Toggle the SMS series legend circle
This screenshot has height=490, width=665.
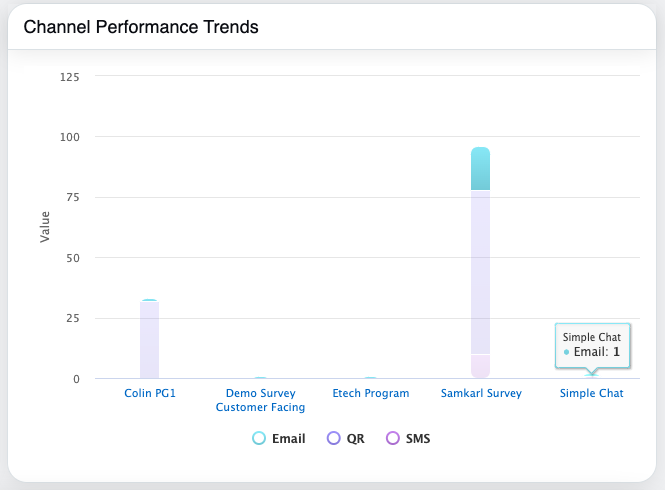(393, 438)
